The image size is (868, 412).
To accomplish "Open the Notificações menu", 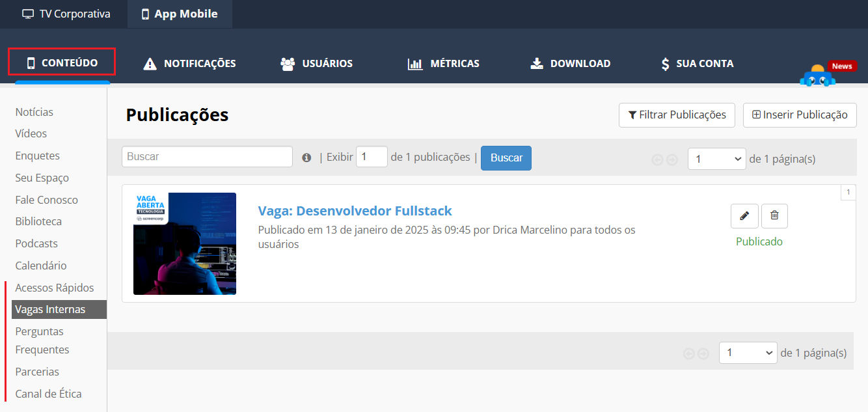I will tap(189, 63).
